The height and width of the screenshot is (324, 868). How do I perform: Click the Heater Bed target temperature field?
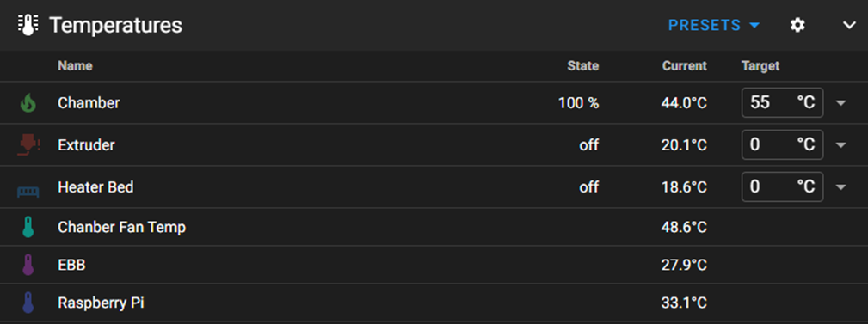[782, 186]
